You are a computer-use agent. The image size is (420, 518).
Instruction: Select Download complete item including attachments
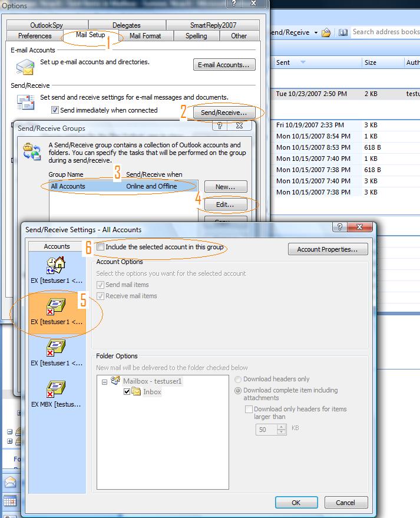pyautogui.click(x=238, y=391)
